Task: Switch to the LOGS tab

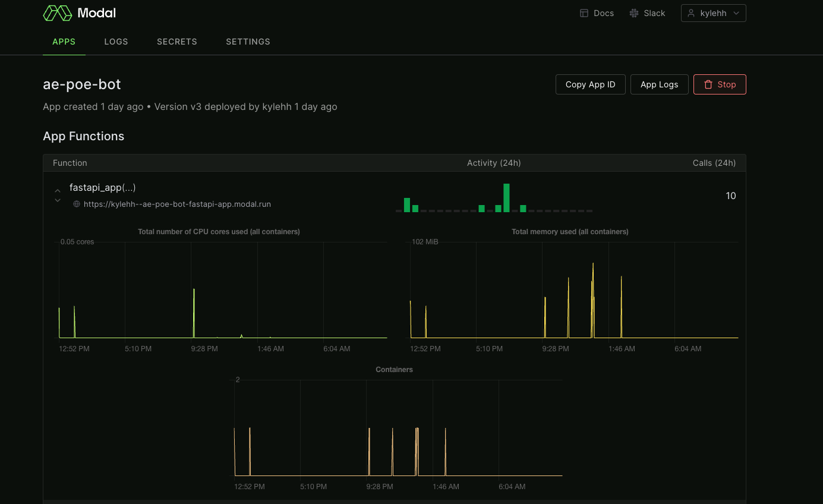Action: pos(116,42)
